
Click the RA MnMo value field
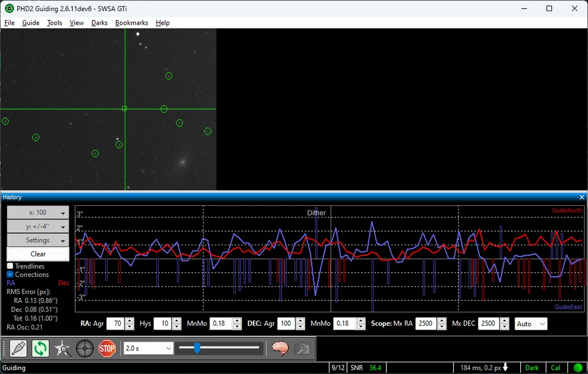[221, 323]
